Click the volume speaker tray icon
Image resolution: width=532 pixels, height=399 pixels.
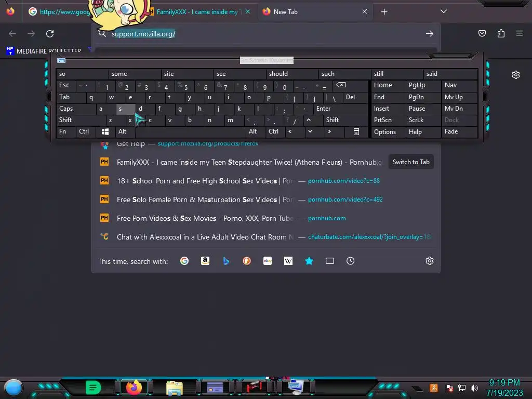pyautogui.click(x=474, y=388)
